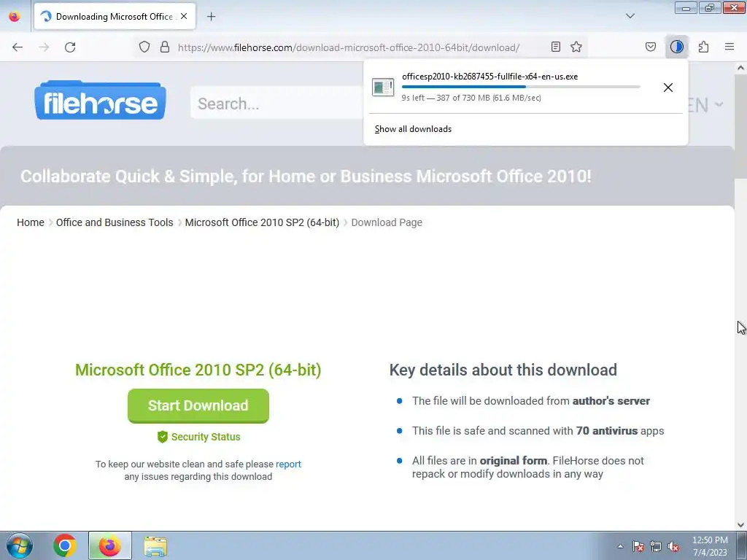Click the Key details about this download heading
Viewport: 747px width, 560px height.
(x=503, y=370)
